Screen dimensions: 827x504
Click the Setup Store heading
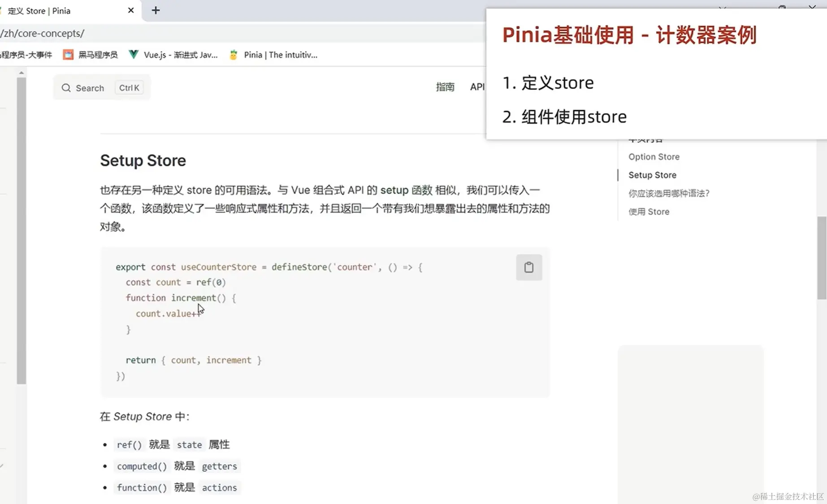[x=143, y=160]
